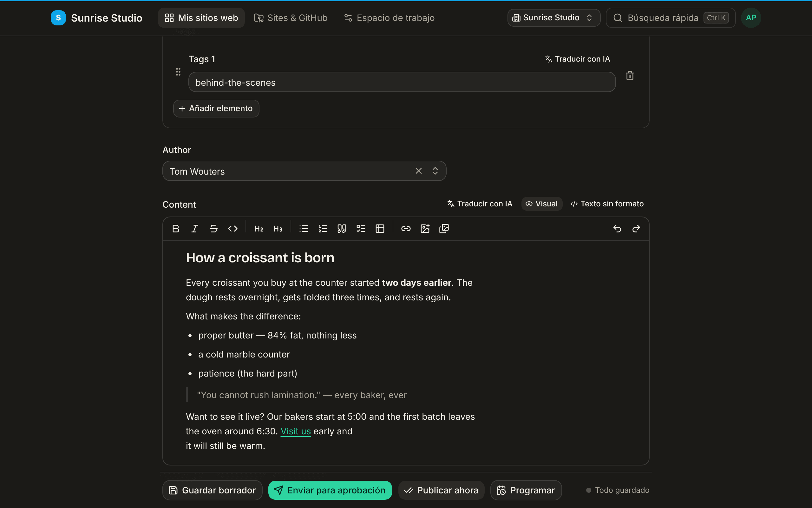Set the H3 heading style
812x508 pixels.
coord(278,229)
